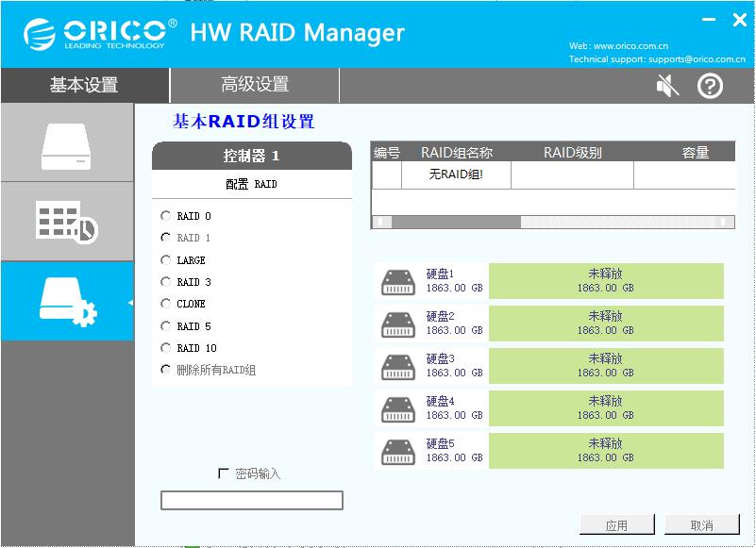
Task: Click the RAID table horizontal scrollbar thumb
Action: pyautogui.click(x=456, y=222)
